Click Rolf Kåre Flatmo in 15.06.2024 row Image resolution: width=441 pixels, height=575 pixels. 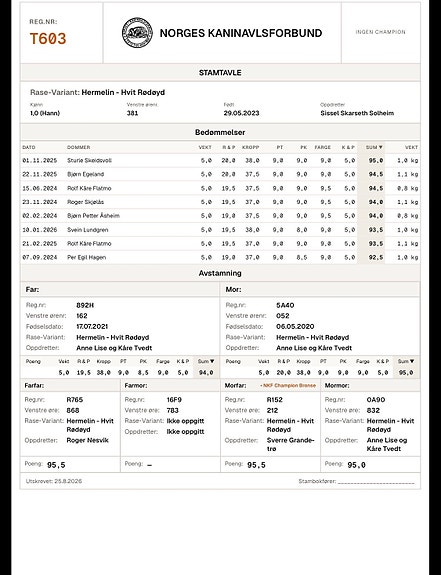tap(89, 188)
